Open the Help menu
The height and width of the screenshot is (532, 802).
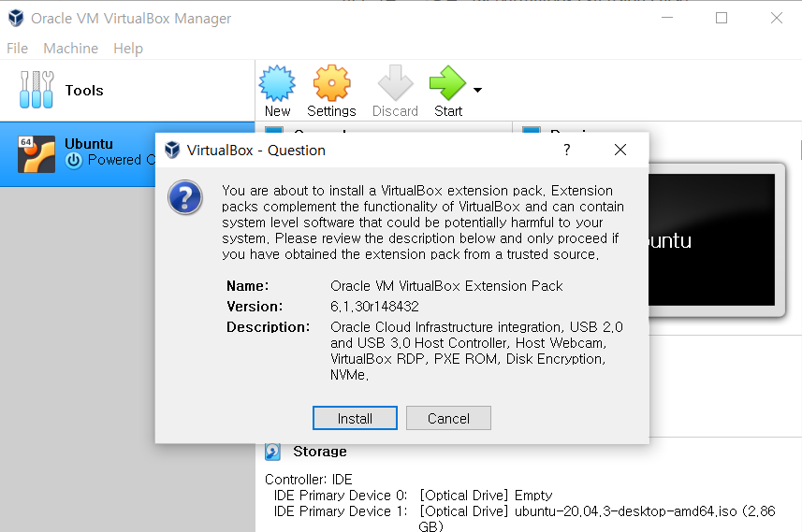coord(128,48)
